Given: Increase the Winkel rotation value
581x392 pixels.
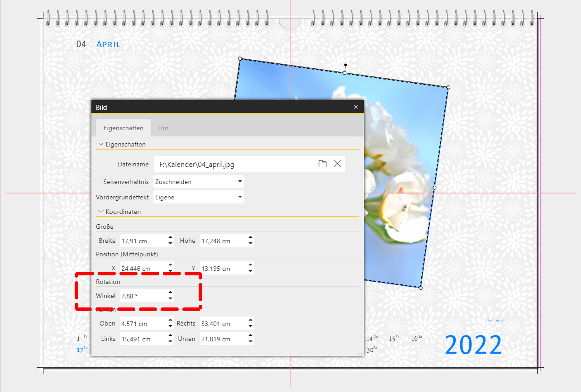Looking at the screenshot, I should coord(170,293).
